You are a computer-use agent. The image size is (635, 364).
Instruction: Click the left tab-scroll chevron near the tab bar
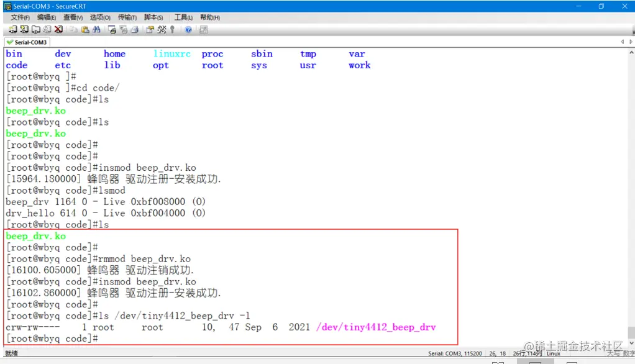coord(623,42)
